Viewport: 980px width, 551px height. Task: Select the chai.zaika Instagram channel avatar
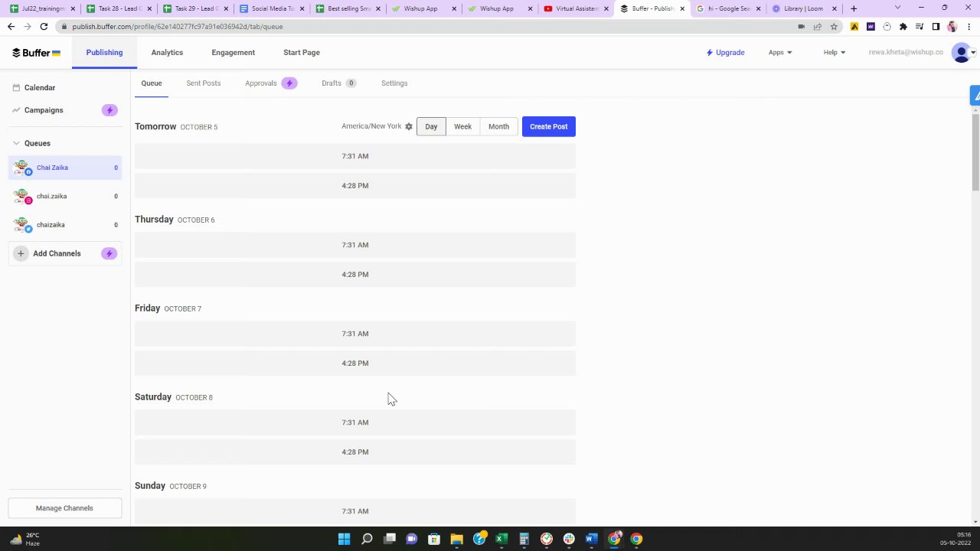tap(22, 197)
